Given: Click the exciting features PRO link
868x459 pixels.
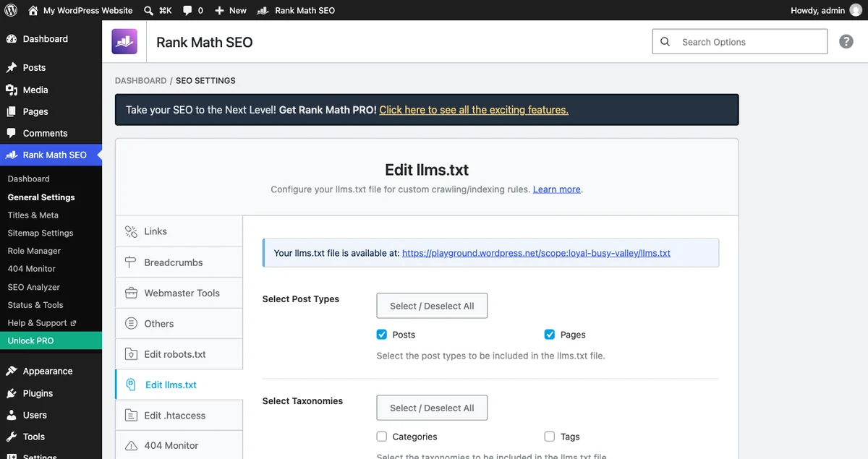Looking at the screenshot, I should [x=474, y=110].
